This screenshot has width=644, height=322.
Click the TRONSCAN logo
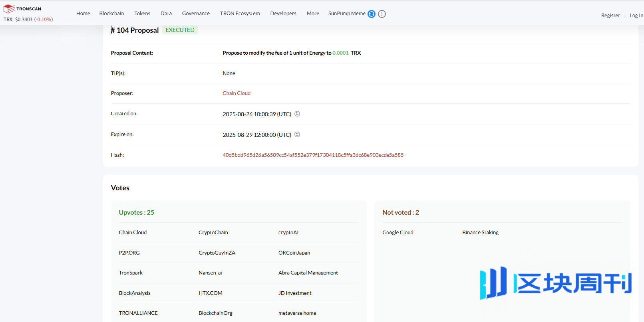[22, 9]
